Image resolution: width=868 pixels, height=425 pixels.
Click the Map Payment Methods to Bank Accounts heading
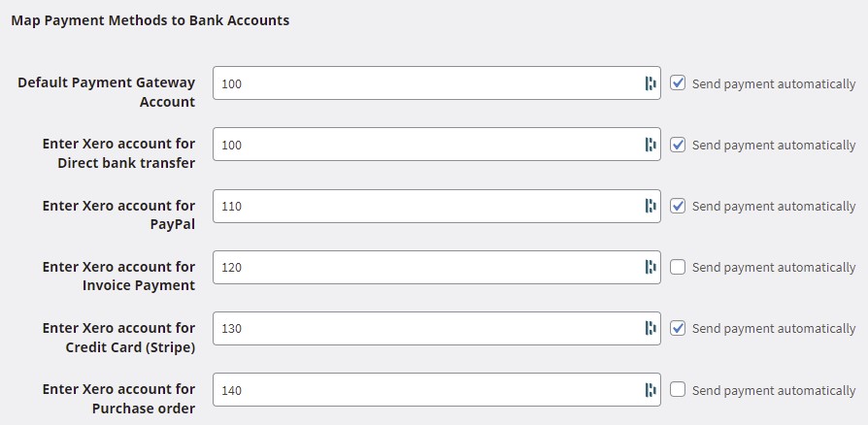pyautogui.click(x=150, y=20)
